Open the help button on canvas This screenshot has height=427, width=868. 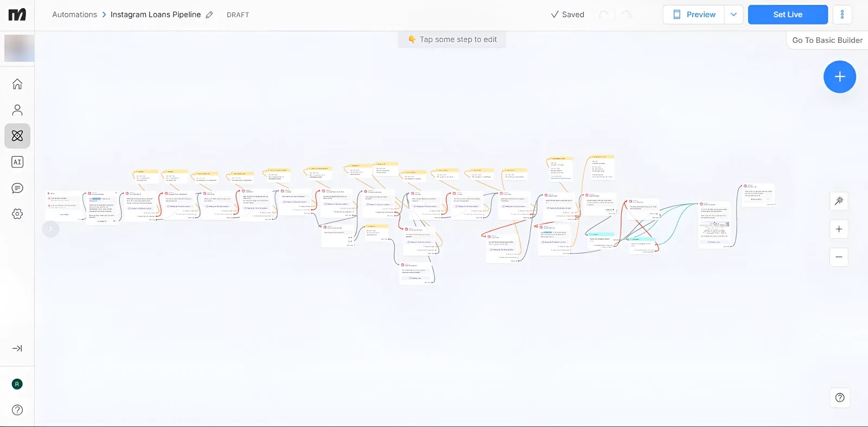(x=840, y=398)
